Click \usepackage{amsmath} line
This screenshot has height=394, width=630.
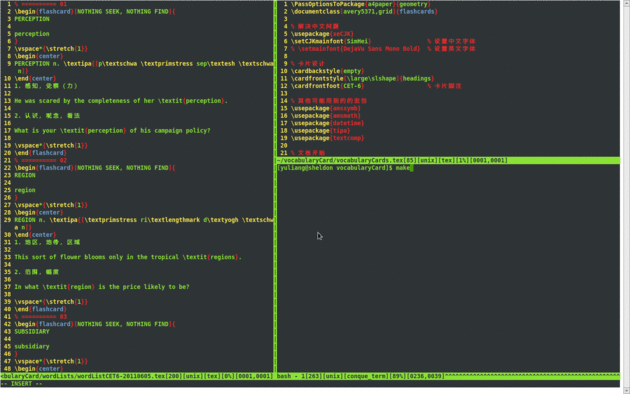pyautogui.click(x=326, y=116)
